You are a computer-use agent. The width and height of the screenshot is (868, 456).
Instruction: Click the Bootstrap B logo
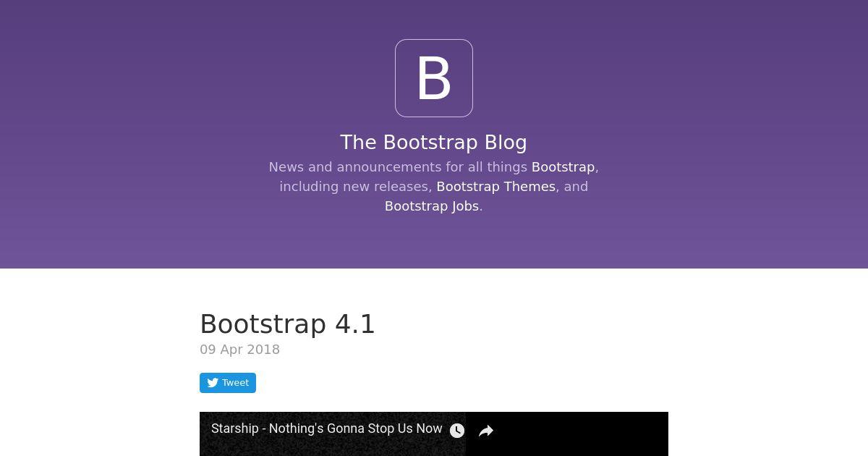pos(434,78)
